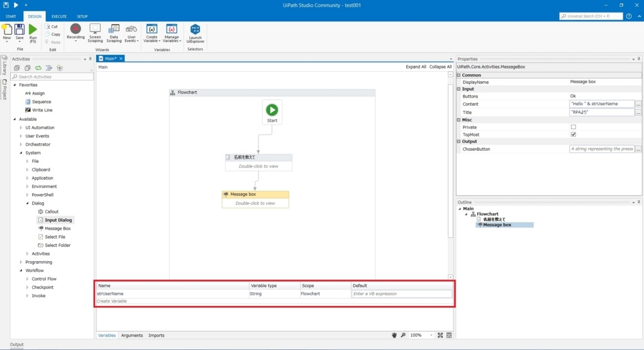Click the pan hand tool icon
The height and width of the screenshot is (350, 644).
coord(394,335)
